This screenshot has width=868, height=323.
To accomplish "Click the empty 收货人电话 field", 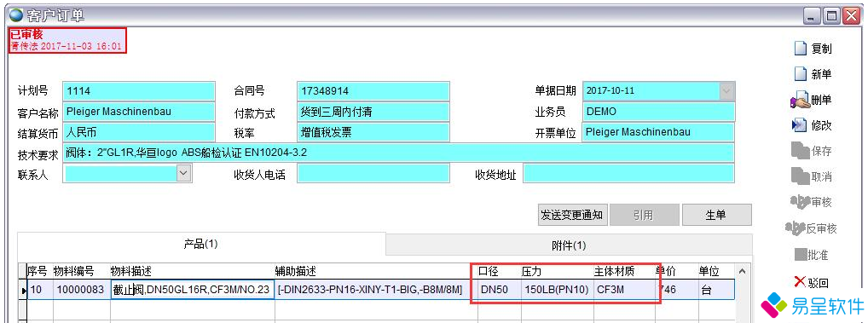I will 373,173.
